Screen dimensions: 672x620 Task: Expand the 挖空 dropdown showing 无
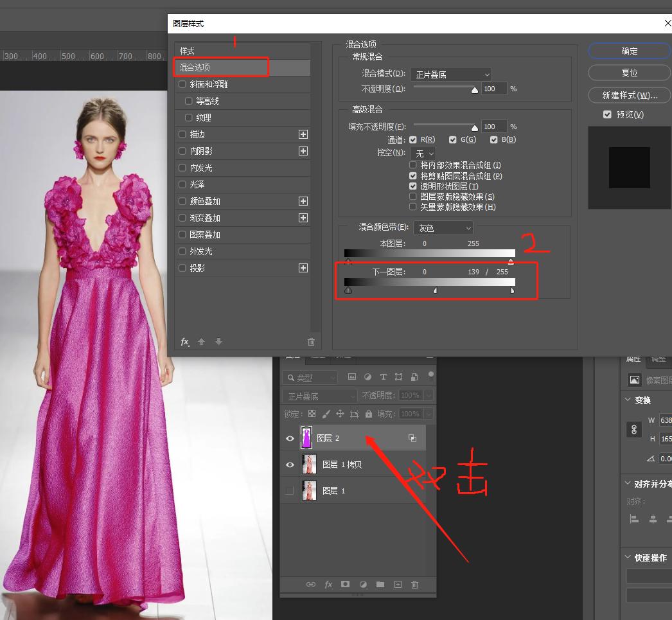pyautogui.click(x=423, y=154)
